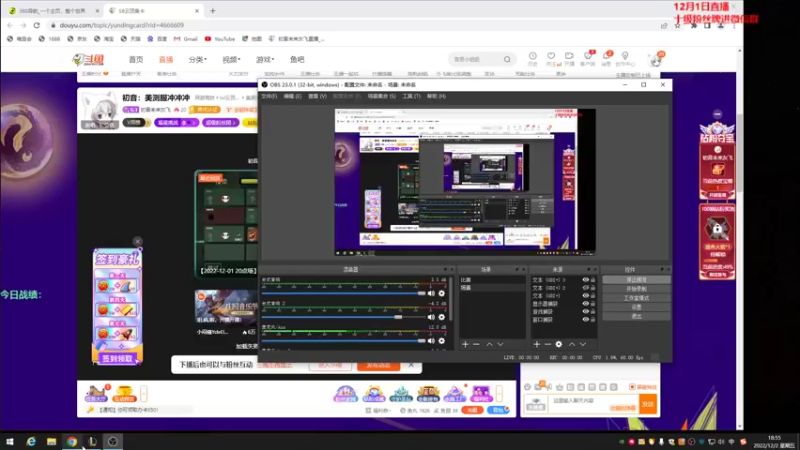Viewport: 800px width, 450px height.
Task: Toggle visibility of 文本 (GDI+) 3 source
Action: tap(585, 280)
